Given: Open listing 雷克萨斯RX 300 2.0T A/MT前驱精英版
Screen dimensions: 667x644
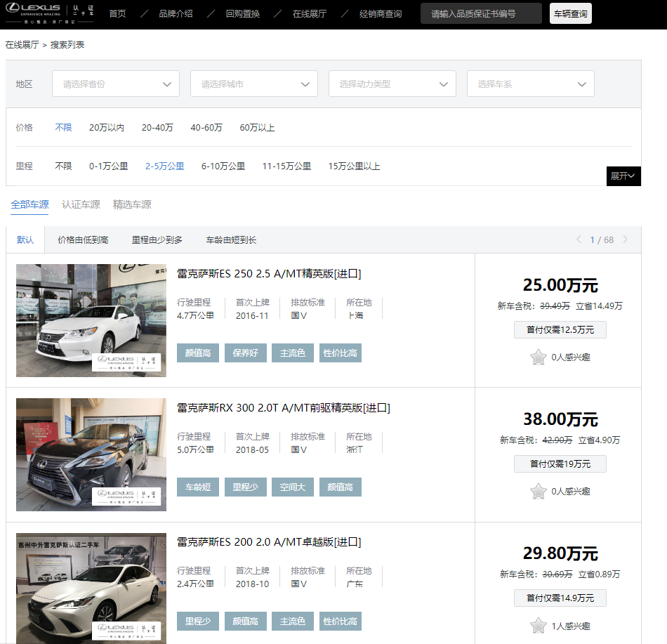Looking at the screenshot, I should point(284,408).
